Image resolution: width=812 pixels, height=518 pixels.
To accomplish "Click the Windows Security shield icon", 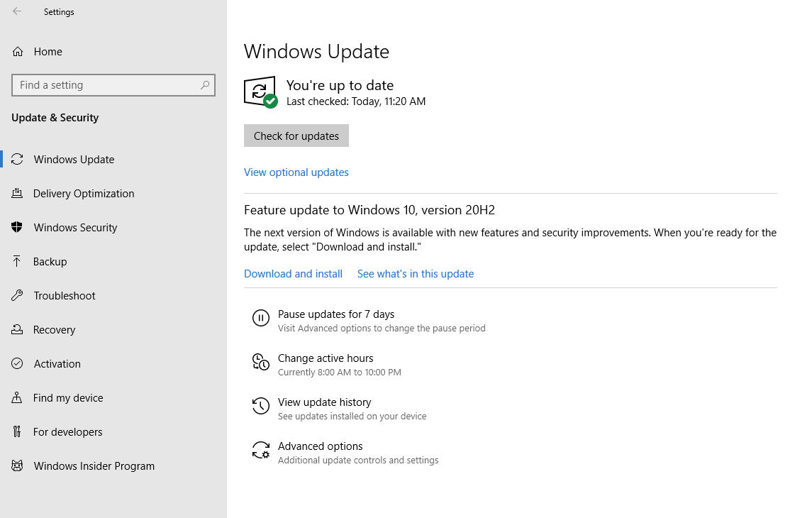I will tap(17, 227).
